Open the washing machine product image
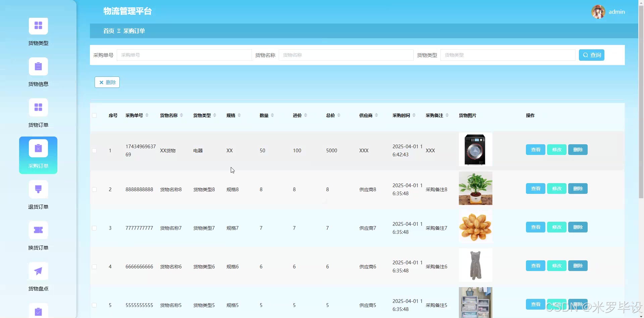The width and height of the screenshot is (644, 318). click(476, 149)
